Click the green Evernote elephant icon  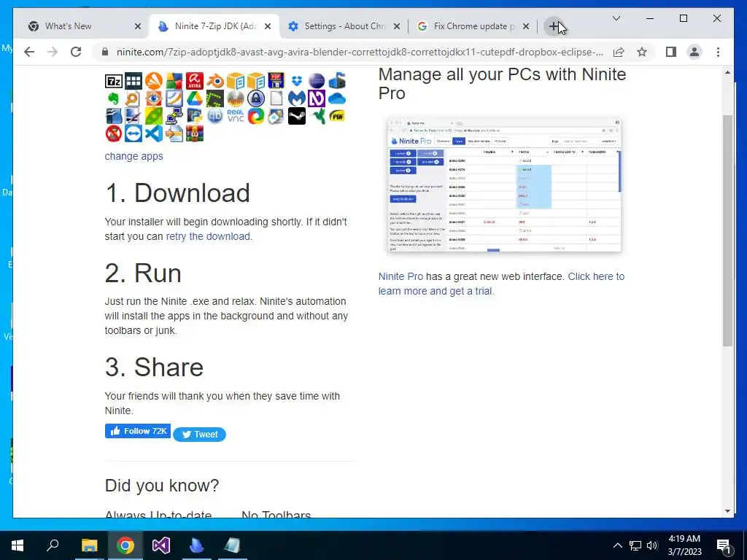coord(113,98)
